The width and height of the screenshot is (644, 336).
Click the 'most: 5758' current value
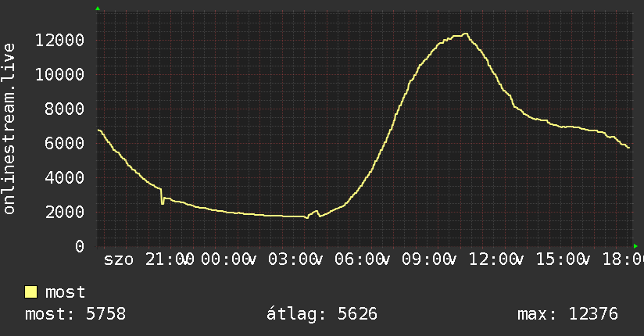(75, 314)
